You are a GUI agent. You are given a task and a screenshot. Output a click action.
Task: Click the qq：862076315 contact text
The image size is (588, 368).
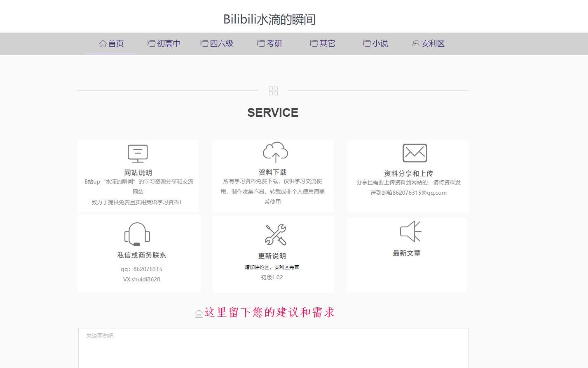click(141, 269)
